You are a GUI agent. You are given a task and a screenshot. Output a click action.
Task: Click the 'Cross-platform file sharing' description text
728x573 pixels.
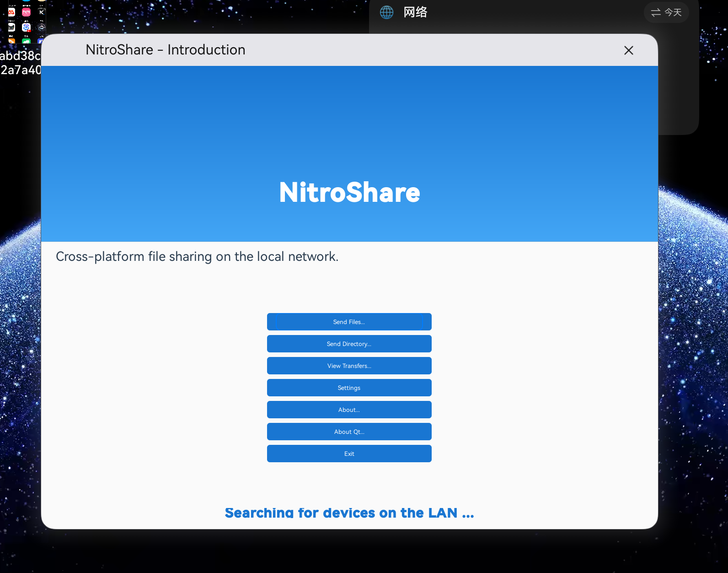[x=197, y=256]
